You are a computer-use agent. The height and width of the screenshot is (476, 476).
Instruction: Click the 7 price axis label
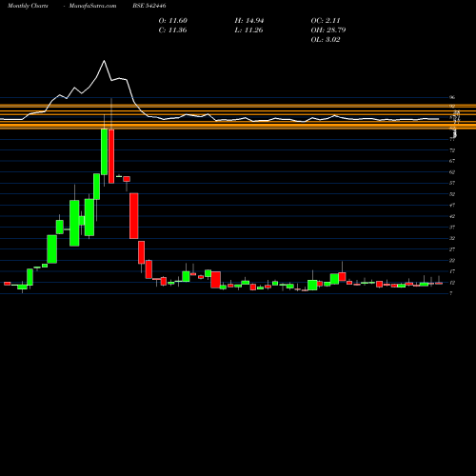click(x=451, y=293)
